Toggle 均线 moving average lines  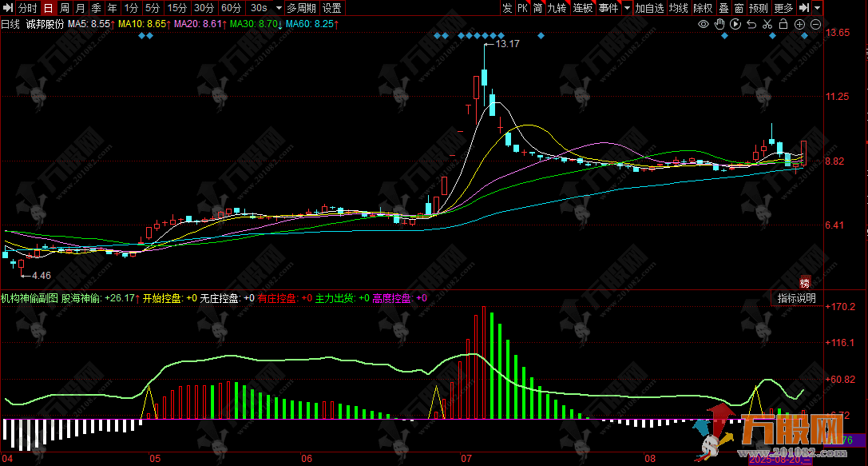point(679,8)
